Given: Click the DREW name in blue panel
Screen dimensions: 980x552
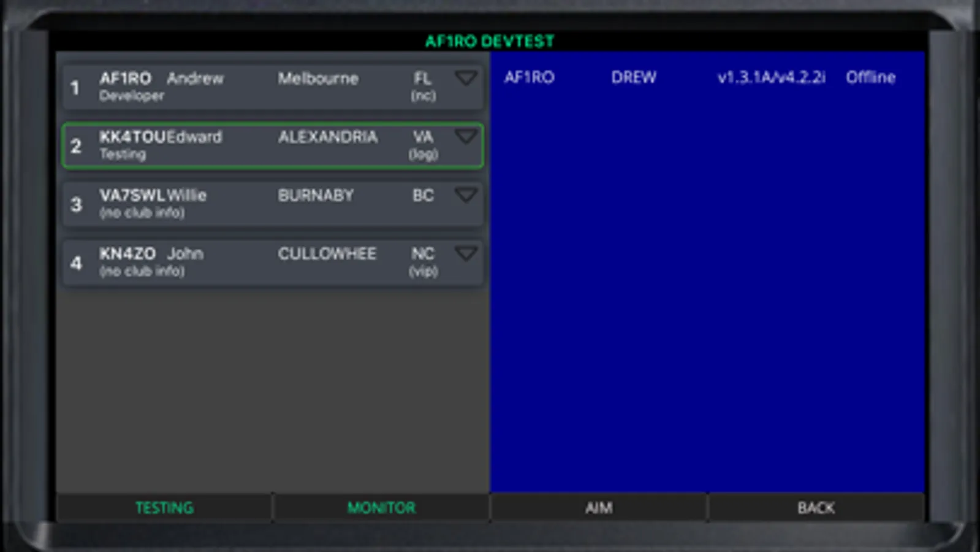Looking at the screenshot, I should pos(634,77).
